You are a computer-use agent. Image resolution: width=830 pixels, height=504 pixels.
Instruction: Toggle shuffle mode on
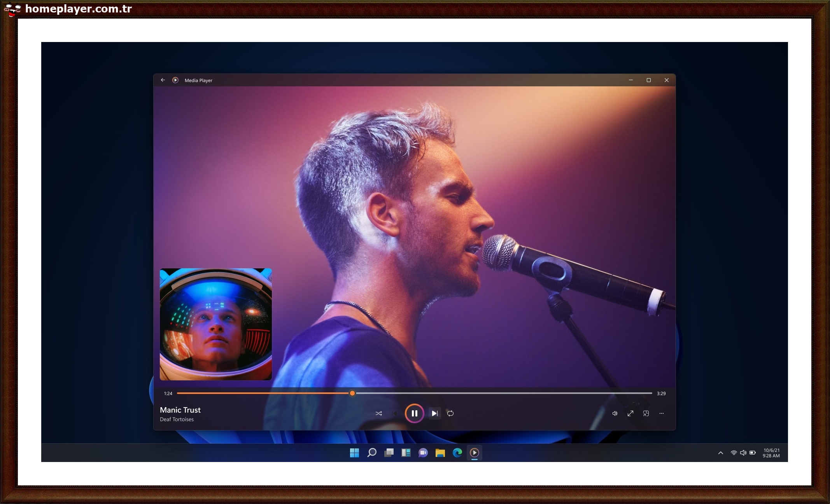coord(378,413)
